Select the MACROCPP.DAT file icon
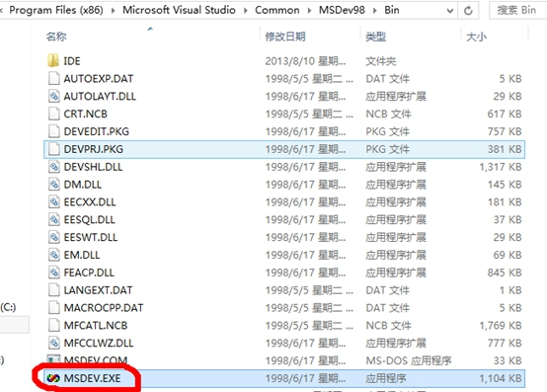Viewport: 547px width, 392px height. tap(53, 308)
